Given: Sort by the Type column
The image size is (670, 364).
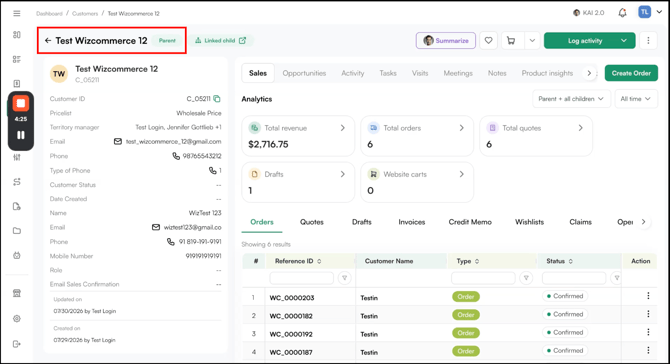Looking at the screenshot, I should (x=477, y=261).
